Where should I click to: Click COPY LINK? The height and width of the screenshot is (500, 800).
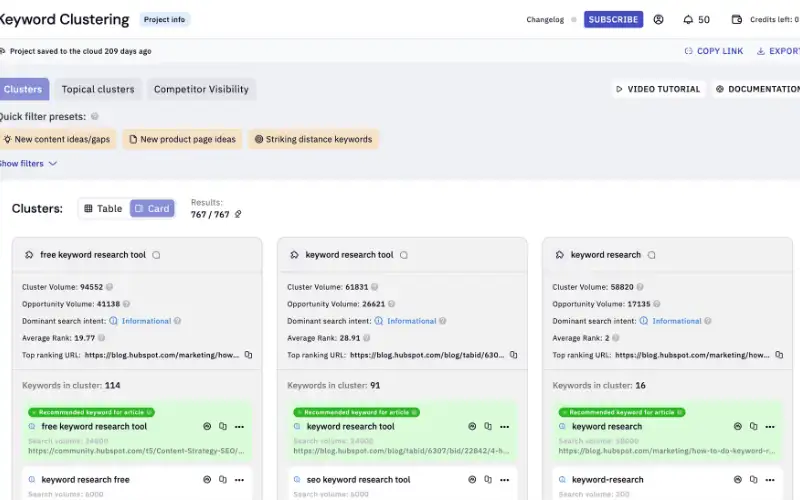(714, 51)
